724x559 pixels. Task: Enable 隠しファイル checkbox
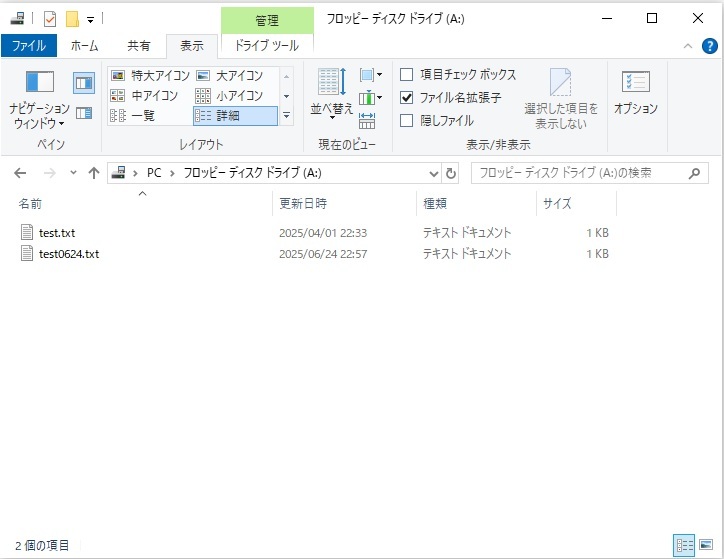point(406,120)
